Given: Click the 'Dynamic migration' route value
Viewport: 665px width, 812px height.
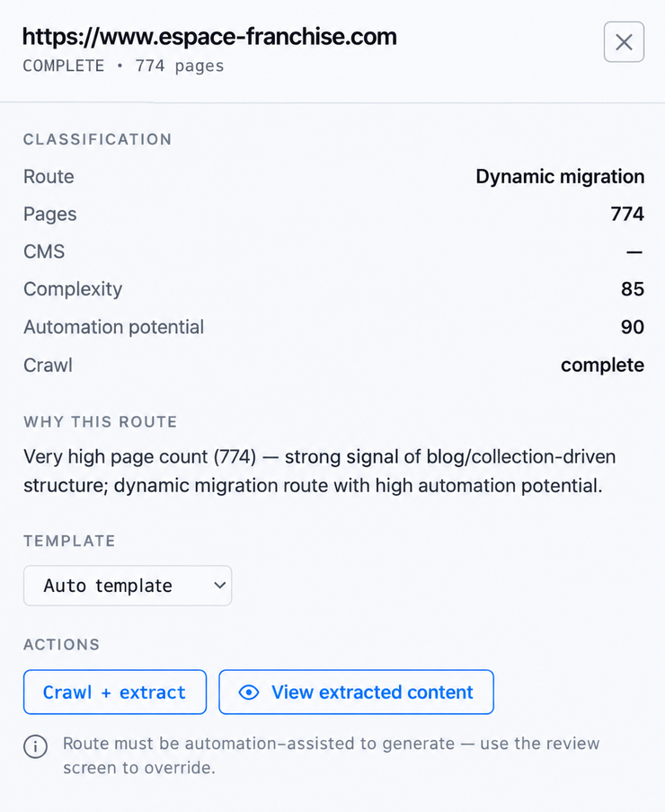Looking at the screenshot, I should 560,177.
